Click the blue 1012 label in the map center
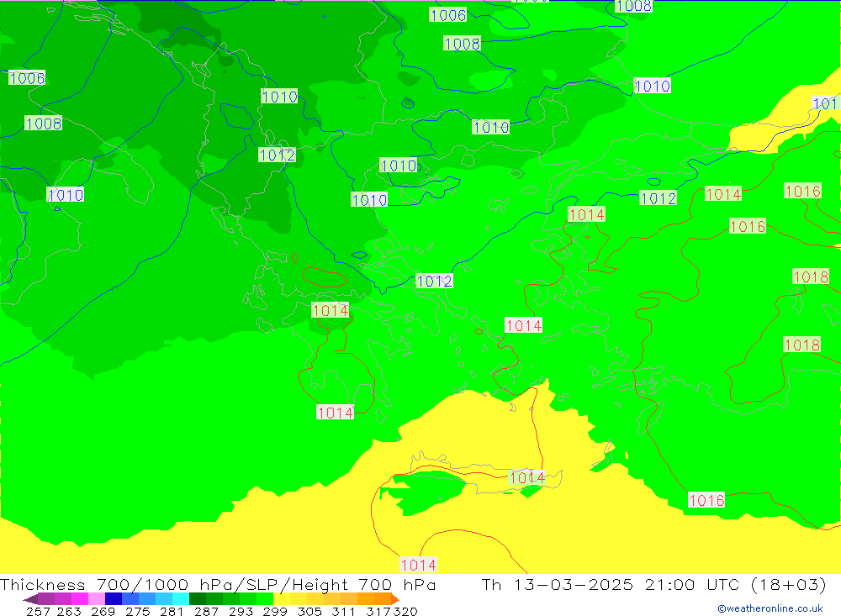The height and width of the screenshot is (616, 841). pos(435,281)
